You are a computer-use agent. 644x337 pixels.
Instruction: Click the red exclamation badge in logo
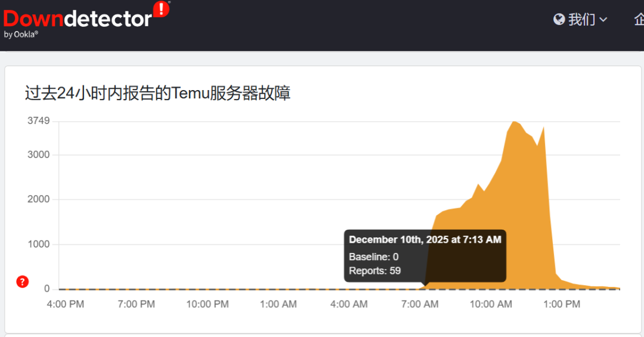click(161, 10)
